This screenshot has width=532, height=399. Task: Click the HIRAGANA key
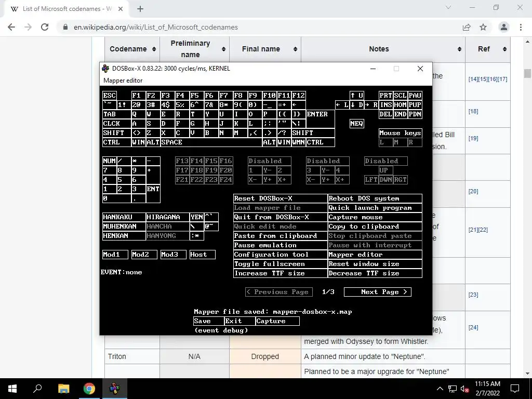[x=167, y=217]
